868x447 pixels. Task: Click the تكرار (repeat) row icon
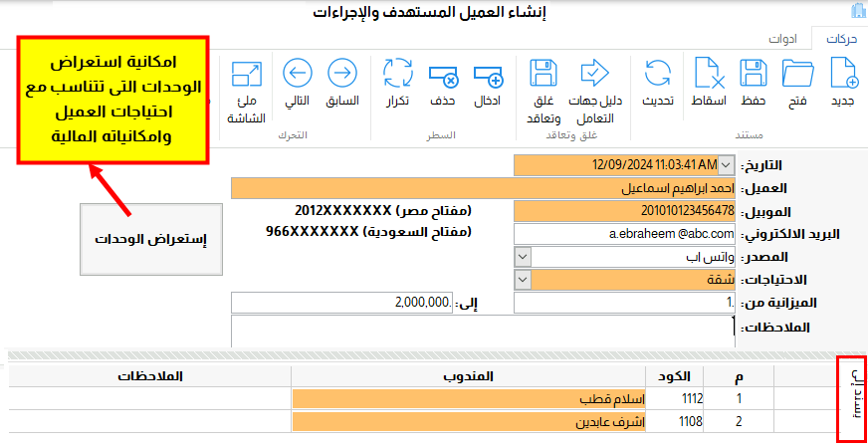[x=398, y=75]
